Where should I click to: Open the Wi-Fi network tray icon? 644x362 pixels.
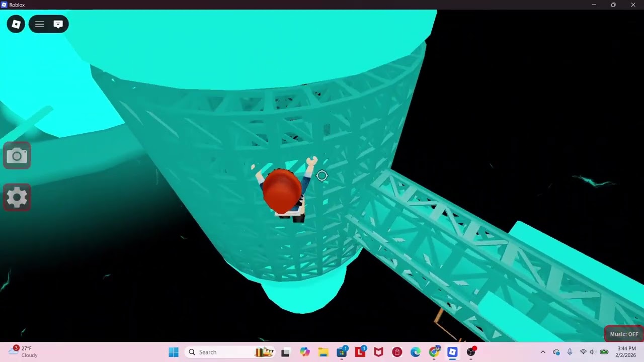(583, 352)
